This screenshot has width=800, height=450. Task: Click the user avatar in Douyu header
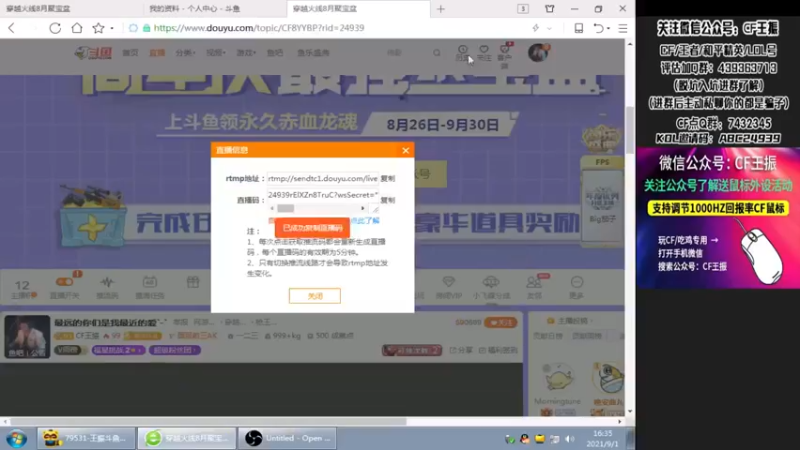(x=538, y=53)
